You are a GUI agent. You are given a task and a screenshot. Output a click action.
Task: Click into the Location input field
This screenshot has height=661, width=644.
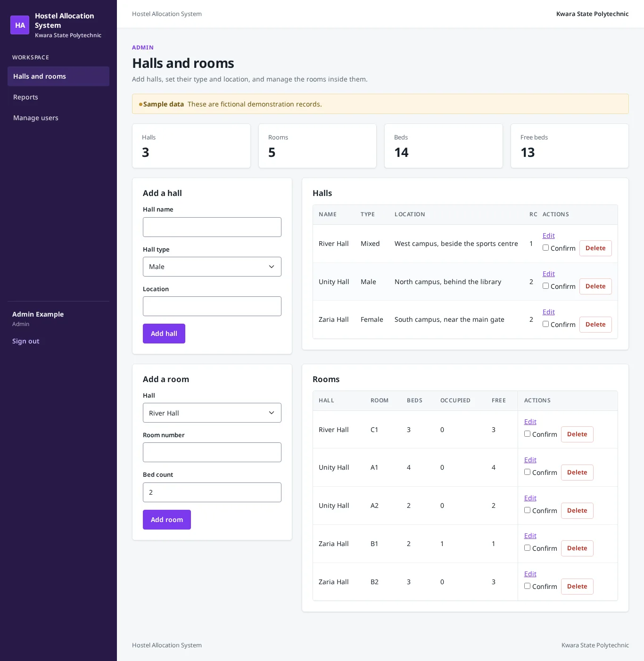click(x=212, y=306)
